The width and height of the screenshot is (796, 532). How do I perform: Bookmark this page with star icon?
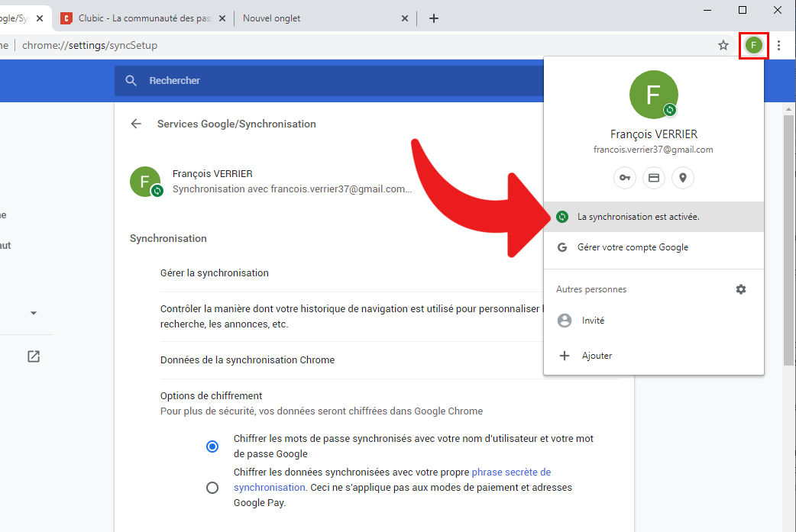[723, 46]
